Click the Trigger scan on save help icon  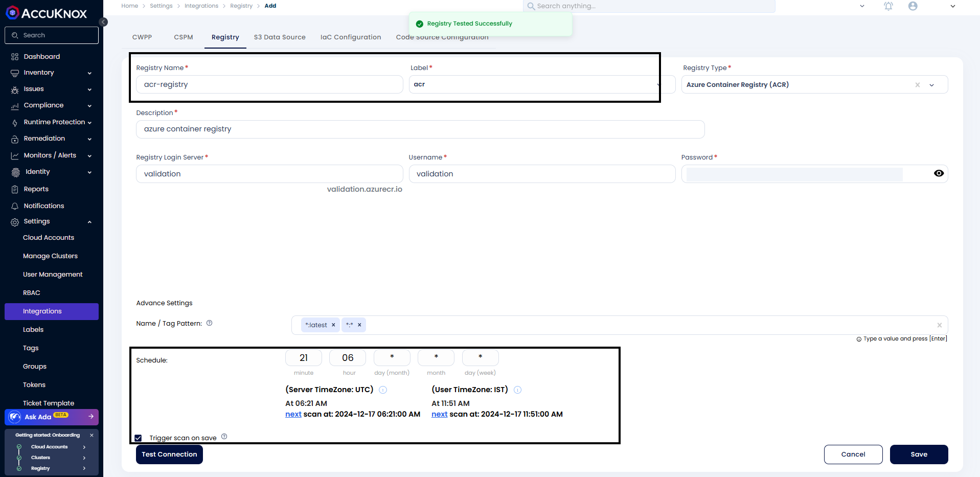(224, 437)
